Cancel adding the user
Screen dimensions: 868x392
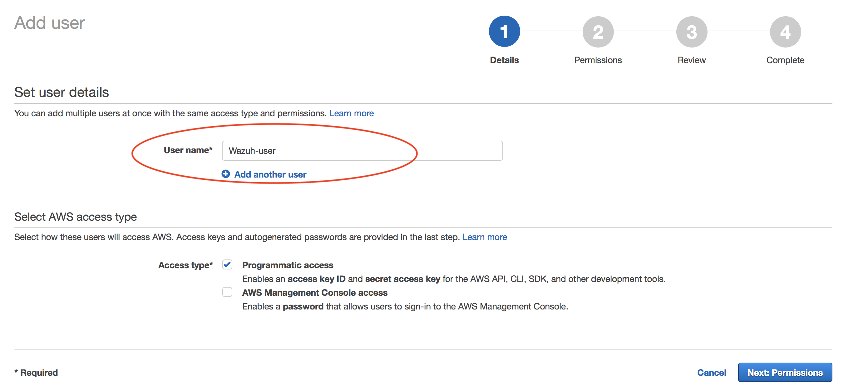tap(711, 372)
